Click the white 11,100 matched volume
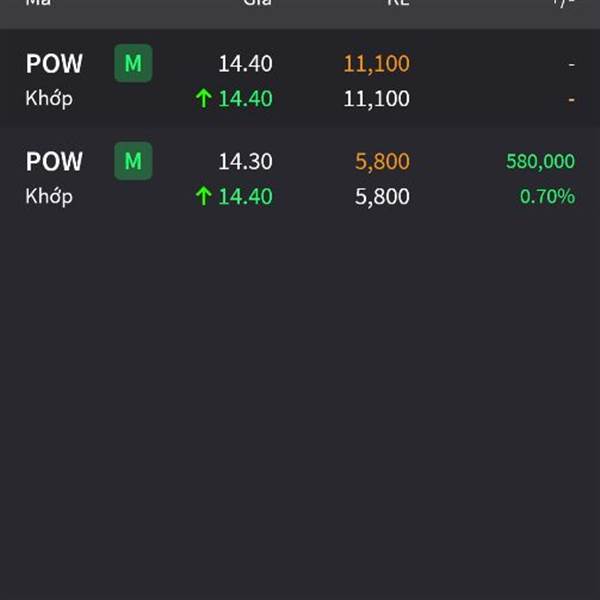 click(376, 99)
